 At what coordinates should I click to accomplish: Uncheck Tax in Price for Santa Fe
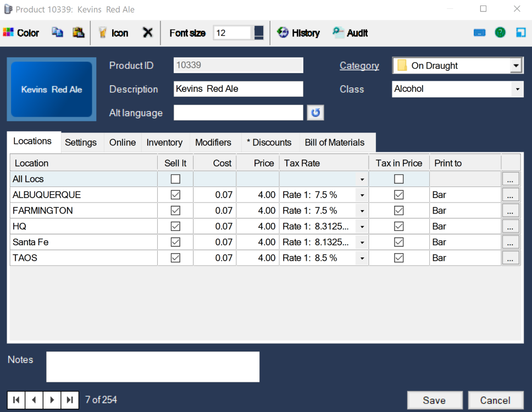(398, 242)
